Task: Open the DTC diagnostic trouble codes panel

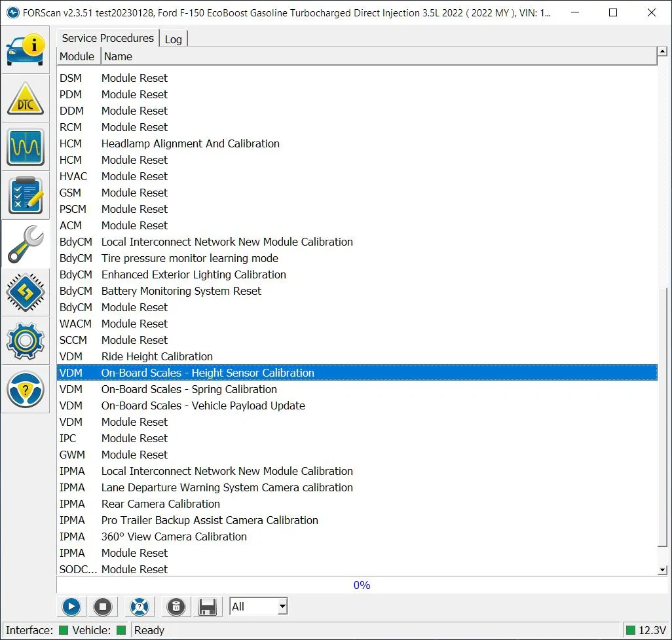Action: tap(26, 98)
